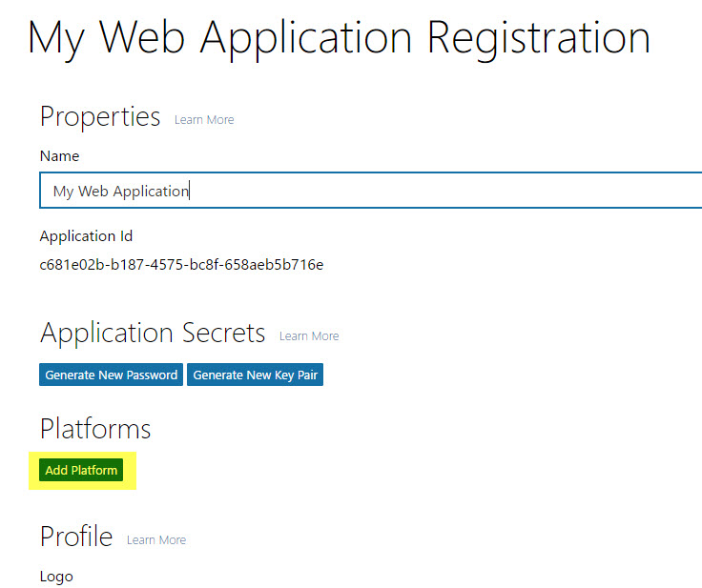The height and width of the screenshot is (588, 702).
Task: Click the Name field label
Action: 59,156
